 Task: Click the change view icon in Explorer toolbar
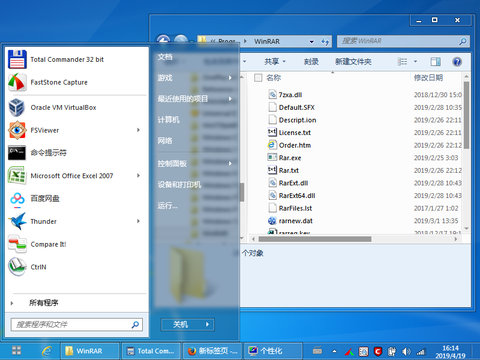402,62
